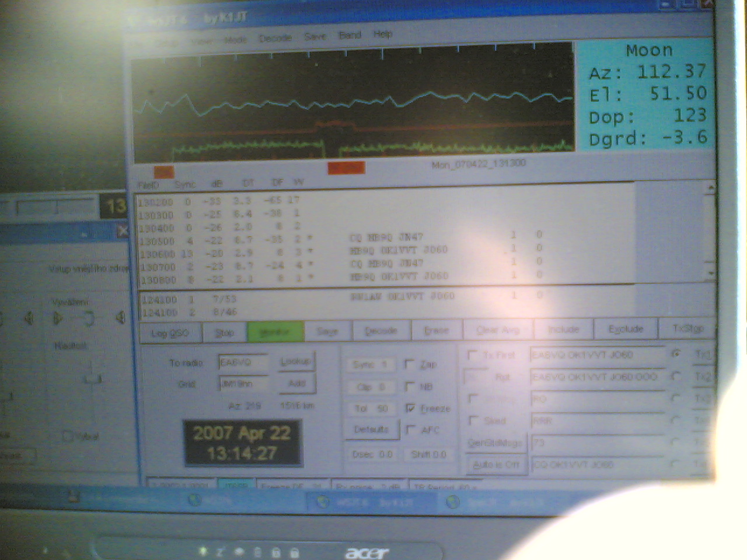Click the Tx2 button
Screen dimensions: 747x560
[x=702, y=377]
